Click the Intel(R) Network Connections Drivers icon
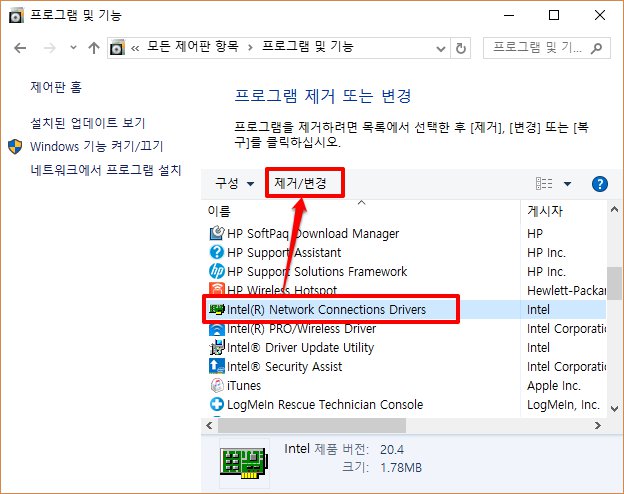Viewport: 624px width, 494px height. click(217, 309)
